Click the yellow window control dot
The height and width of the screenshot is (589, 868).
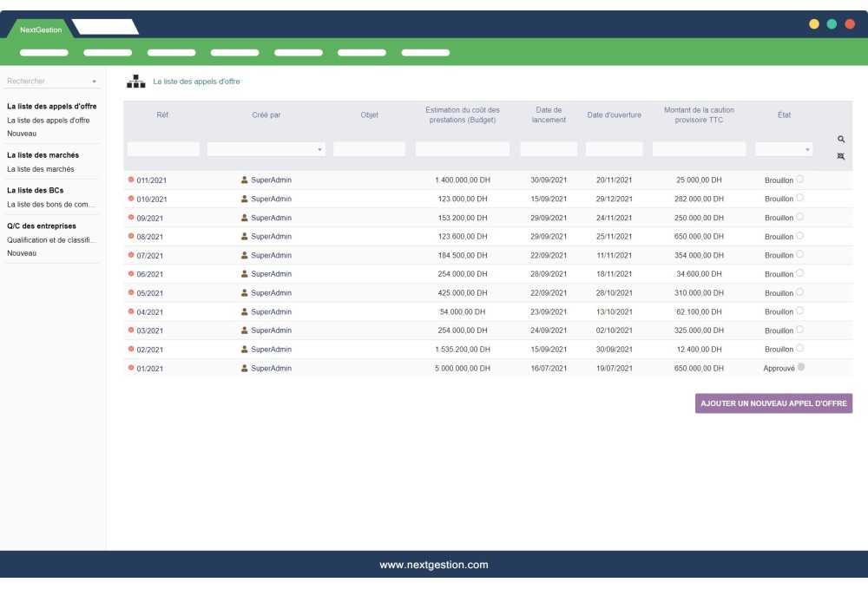click(814, 24)
